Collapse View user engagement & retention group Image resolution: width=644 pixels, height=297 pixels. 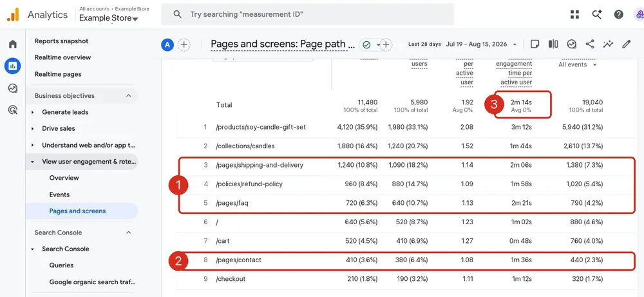pos(33,162)
